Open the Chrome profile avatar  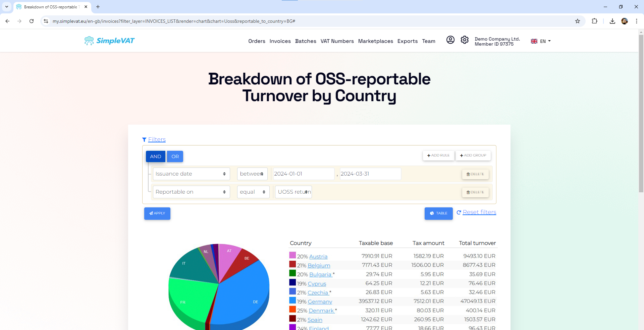pos(625,21)
